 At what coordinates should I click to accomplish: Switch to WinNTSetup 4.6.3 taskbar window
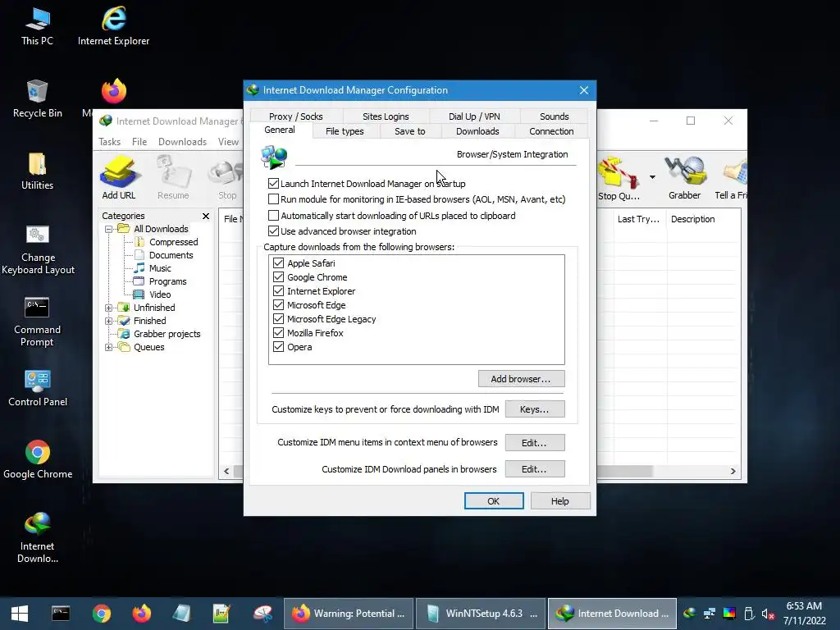pos(481,614)
